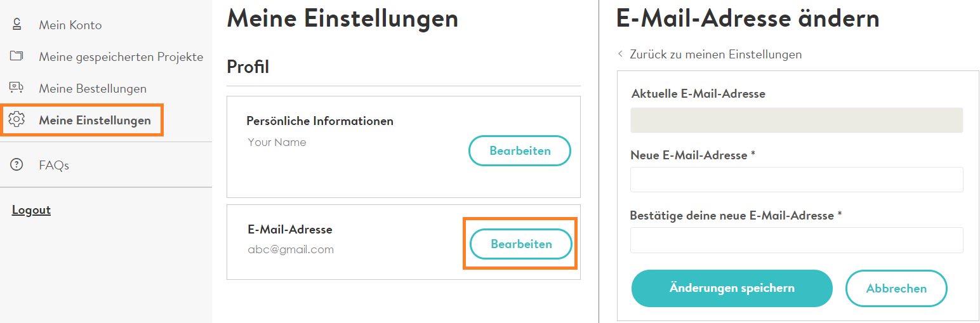Screen dimensions: 980x323
Task: Click the Logout link
Action: pos(31,210)
